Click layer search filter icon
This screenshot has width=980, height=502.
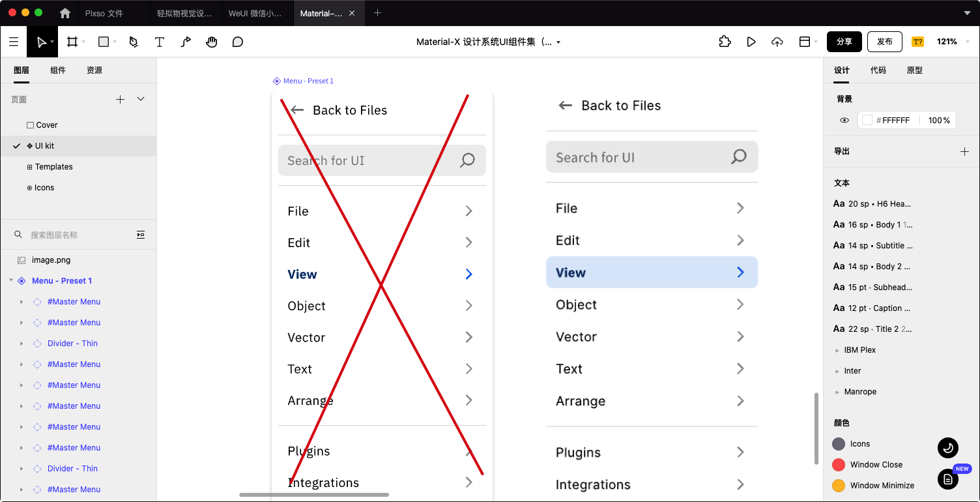141,235
